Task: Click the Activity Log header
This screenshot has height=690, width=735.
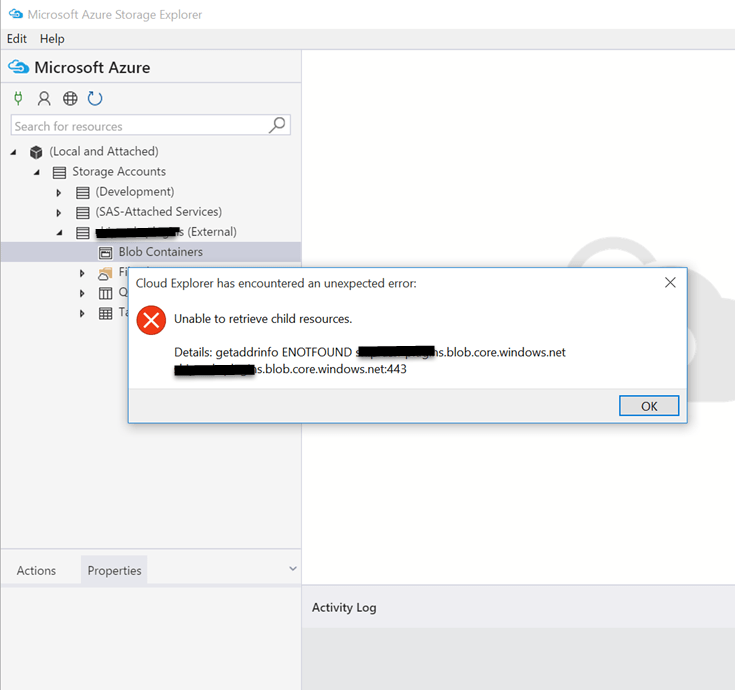Action: pos(344,608)
